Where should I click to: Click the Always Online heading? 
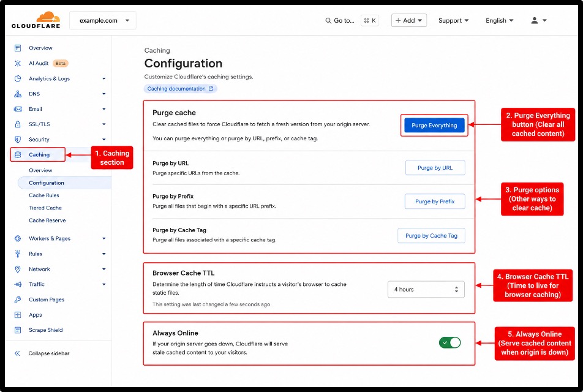click(x=175, y=333)
